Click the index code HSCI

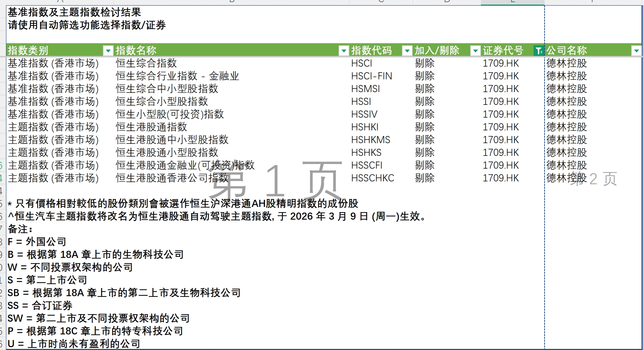[362, 63]
